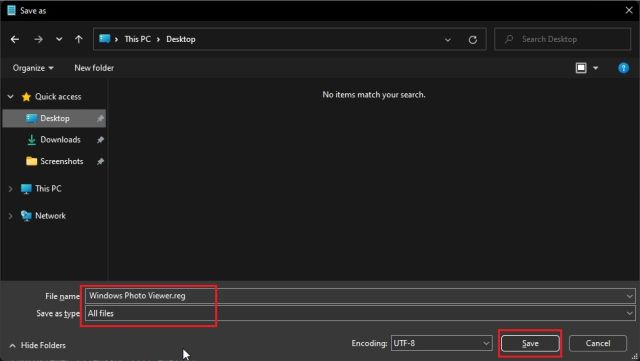Open Downloads in the sidebar

click(x=60, y=140)
